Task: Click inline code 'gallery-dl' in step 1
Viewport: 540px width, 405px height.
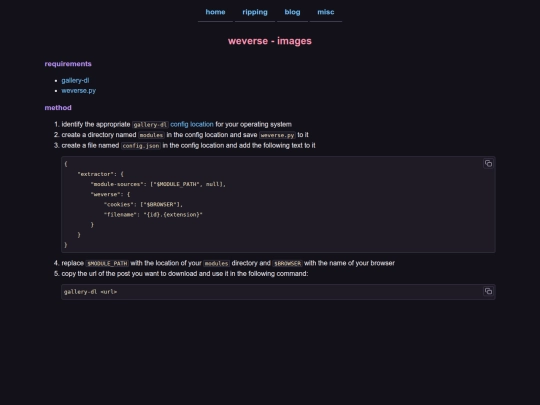Action: (150, 125)
